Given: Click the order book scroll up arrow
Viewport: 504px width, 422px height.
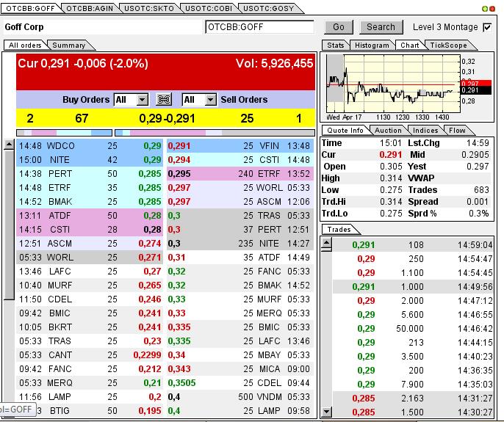Looking at the screenshot, I should [9, 145].
